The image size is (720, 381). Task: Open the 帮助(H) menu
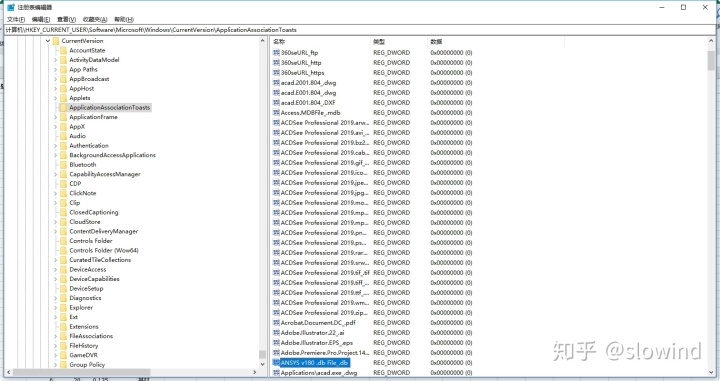124,19
